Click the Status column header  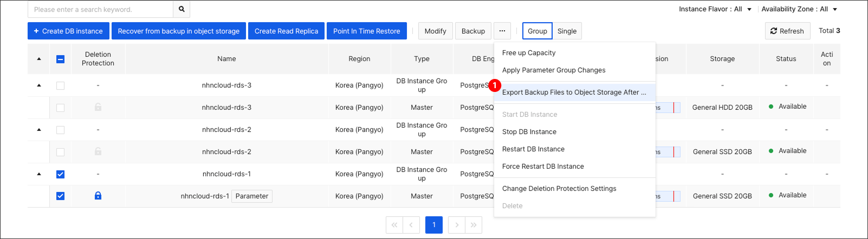point(786,59)
